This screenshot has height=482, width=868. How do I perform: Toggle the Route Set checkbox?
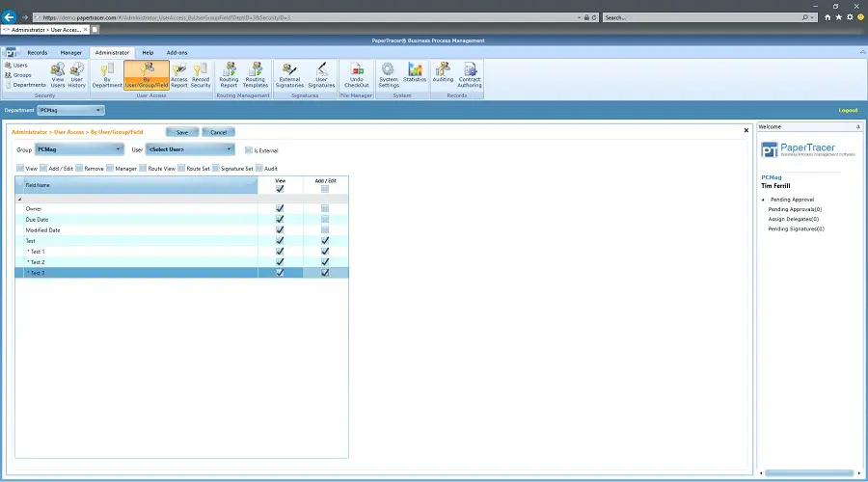181,169
